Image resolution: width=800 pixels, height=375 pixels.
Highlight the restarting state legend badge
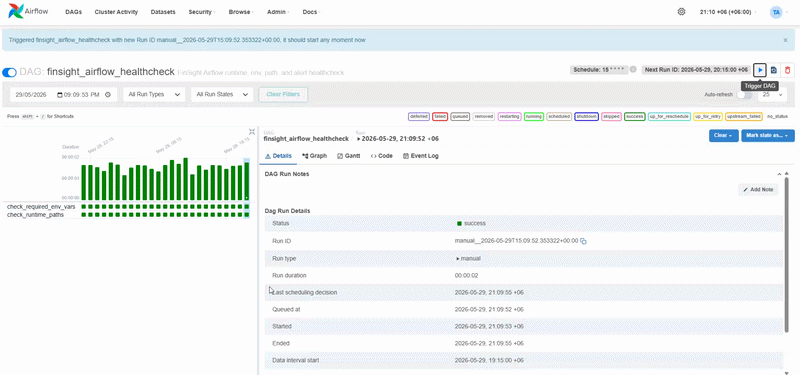pyautogui.click(x=509, y=117)
